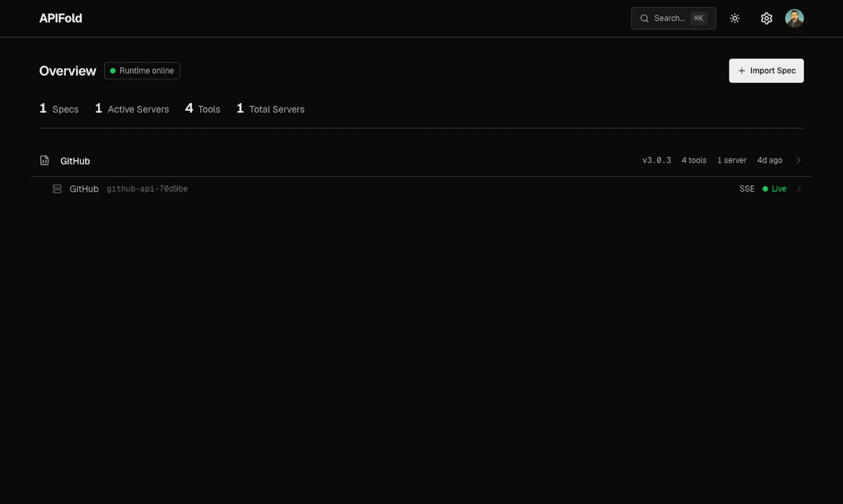This screenshot has width=843, height=504.
Task: Click the 1 server count in GitHub row
Action: (x=732, y=161)
